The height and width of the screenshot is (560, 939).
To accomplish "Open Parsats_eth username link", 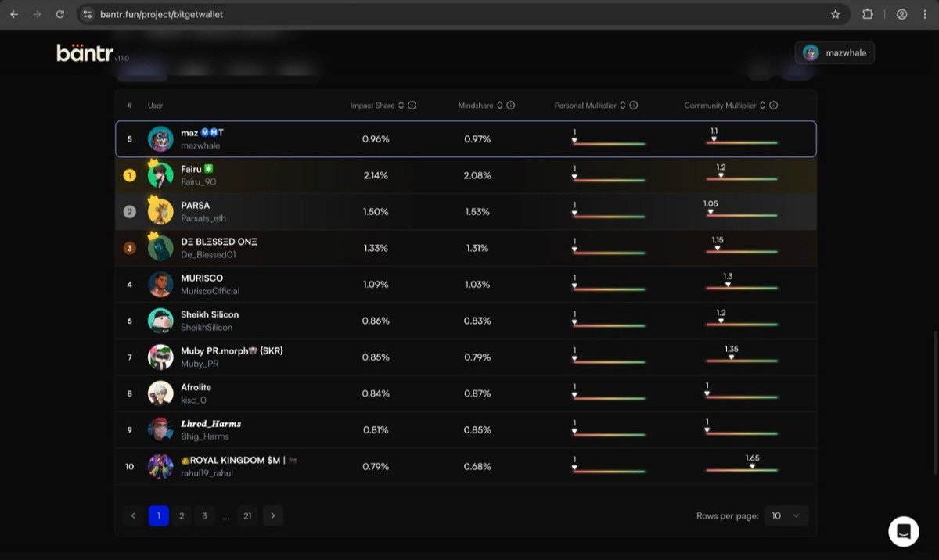I will (x=203, y=218).
